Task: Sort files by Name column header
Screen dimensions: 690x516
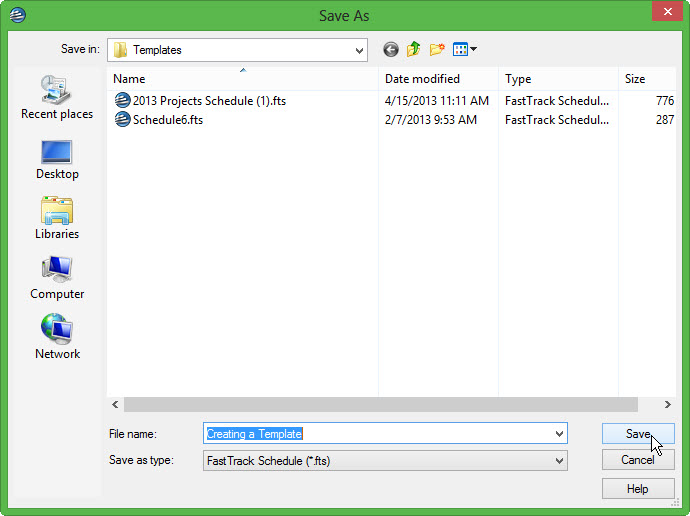Action: tap(242, 79)
